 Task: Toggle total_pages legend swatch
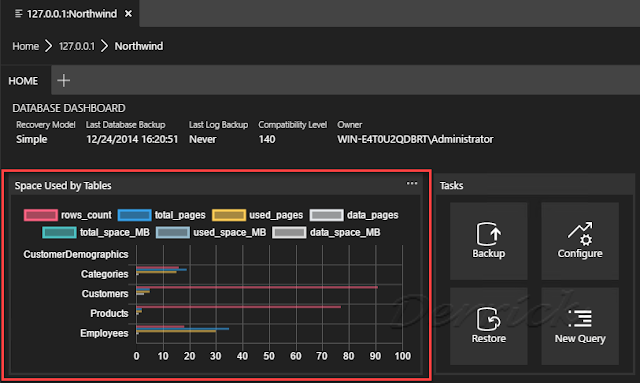(x=134, y=215)
